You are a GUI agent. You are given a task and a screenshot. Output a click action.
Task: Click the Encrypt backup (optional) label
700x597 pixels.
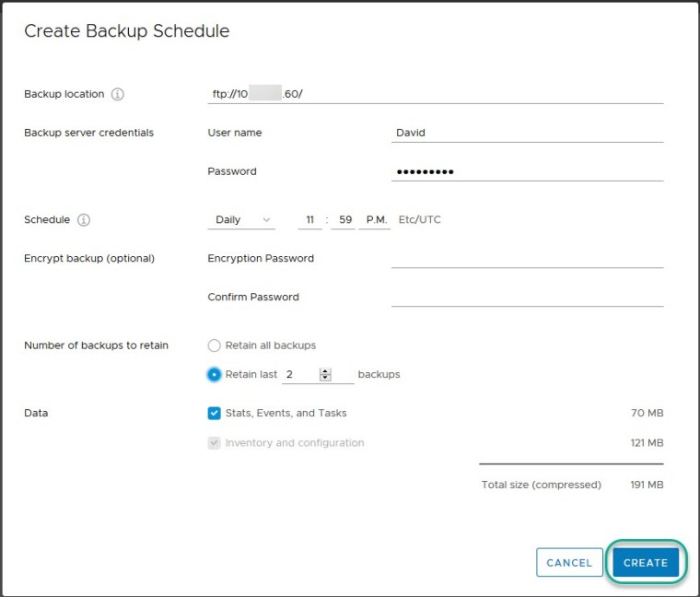89,259
